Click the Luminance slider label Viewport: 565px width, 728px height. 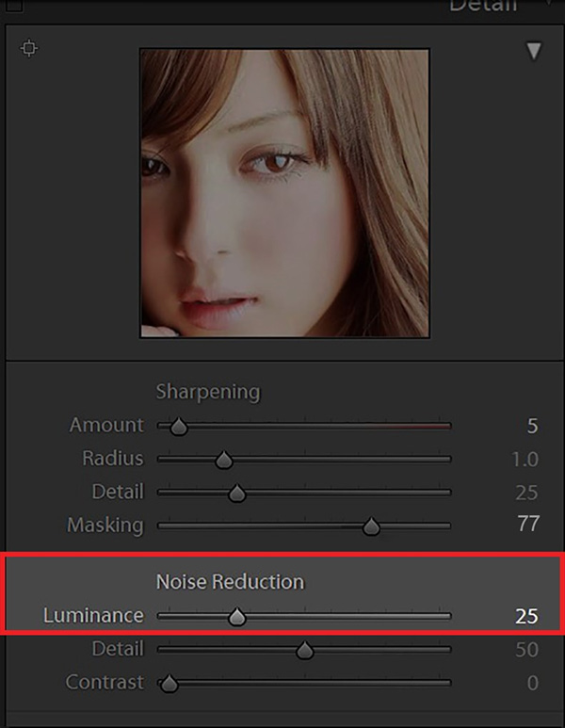pyautogui.click(x=93, y=616)
